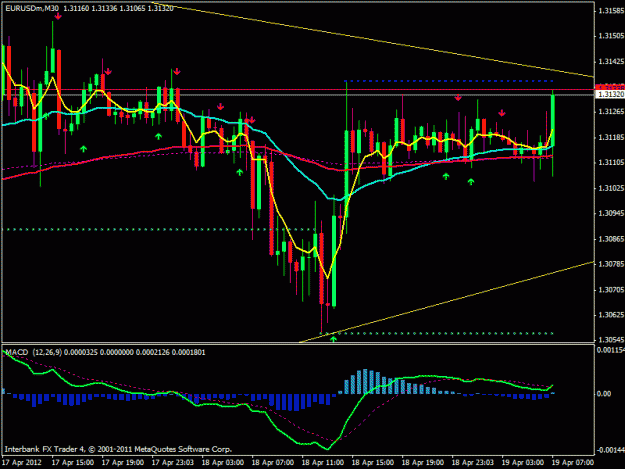Click the MACD scale bottom value -0.00144

[611, 450]
